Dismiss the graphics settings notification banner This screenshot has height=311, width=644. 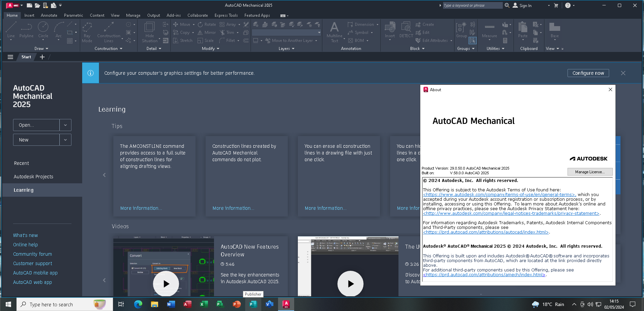pos(623,73)
